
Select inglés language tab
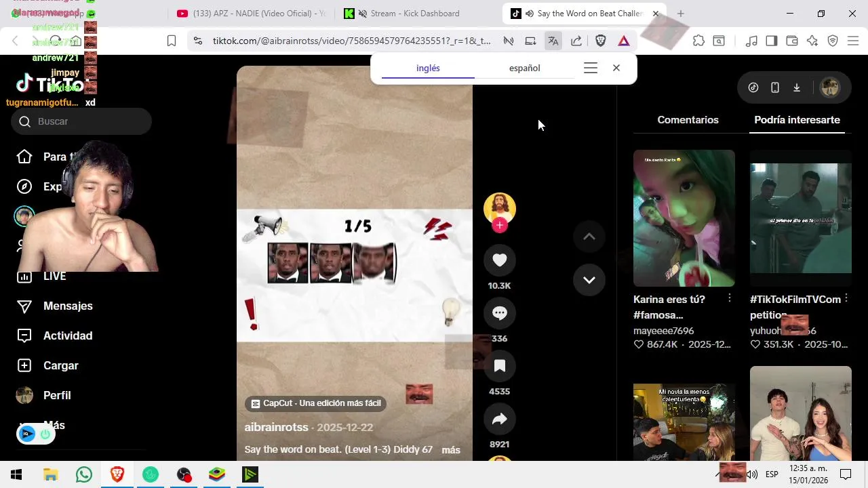pos(428,68)
